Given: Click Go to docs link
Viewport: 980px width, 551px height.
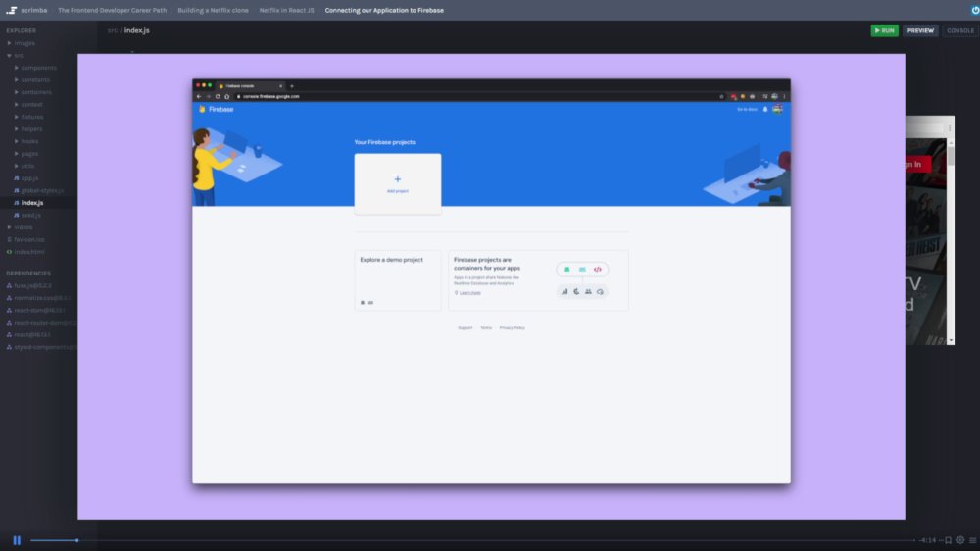Looking at the screenshot, I should [x=747, y=109].
